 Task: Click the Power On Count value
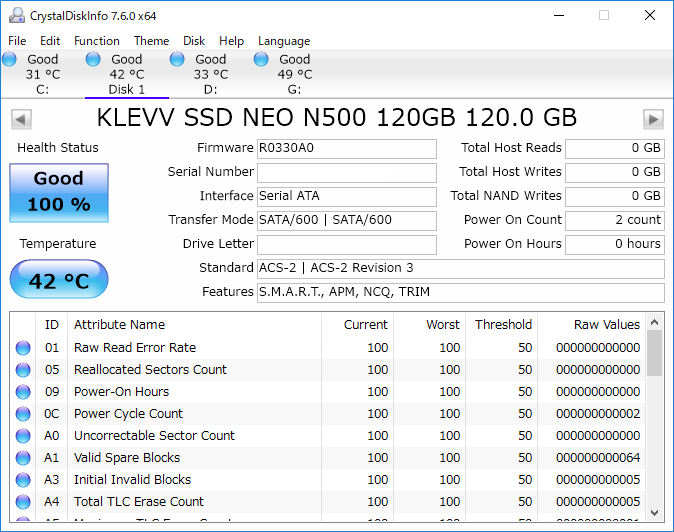(615, 220)
